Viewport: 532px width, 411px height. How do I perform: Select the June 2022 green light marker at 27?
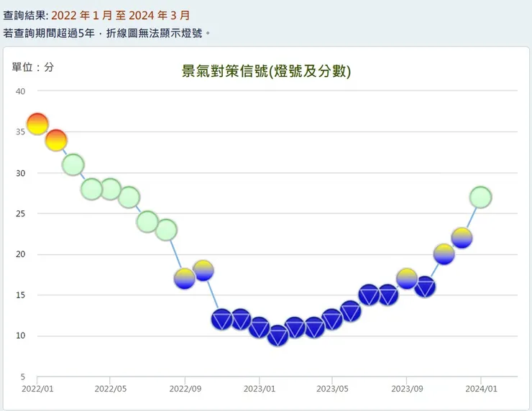[x=129, y=198]
